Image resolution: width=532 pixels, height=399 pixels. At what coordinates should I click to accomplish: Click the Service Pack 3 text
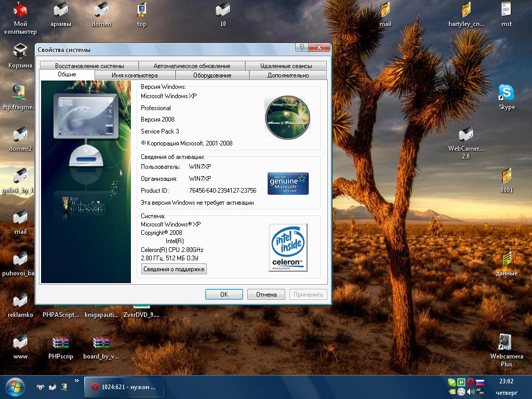pos(160,131)
